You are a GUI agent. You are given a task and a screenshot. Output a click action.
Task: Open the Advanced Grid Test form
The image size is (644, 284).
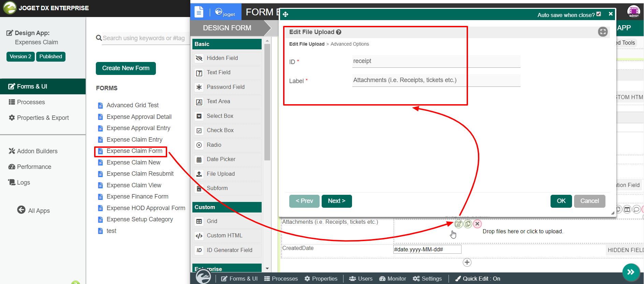133,105
